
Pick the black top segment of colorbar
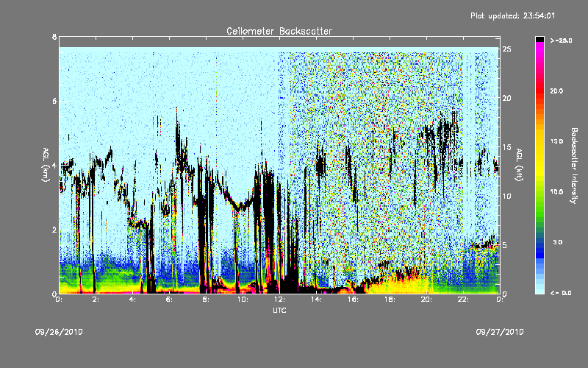[539, 39]
